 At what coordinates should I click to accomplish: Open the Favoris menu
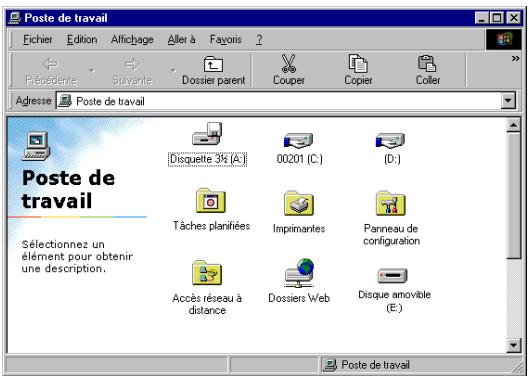(x=225, y=39)
